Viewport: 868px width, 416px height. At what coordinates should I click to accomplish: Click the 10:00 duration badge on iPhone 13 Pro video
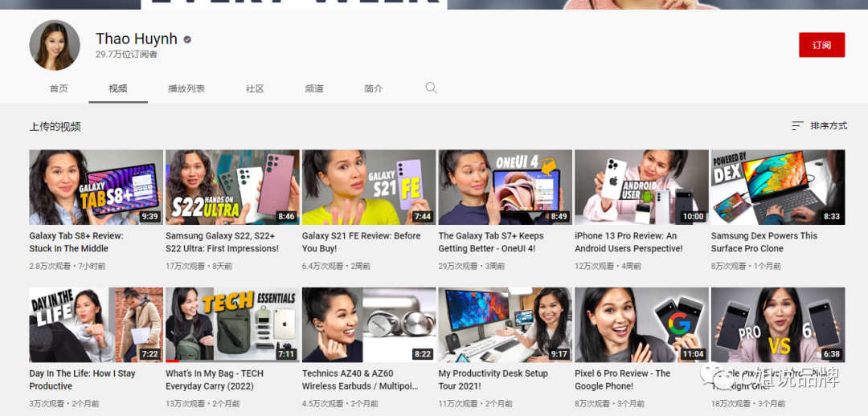[693, 216]
